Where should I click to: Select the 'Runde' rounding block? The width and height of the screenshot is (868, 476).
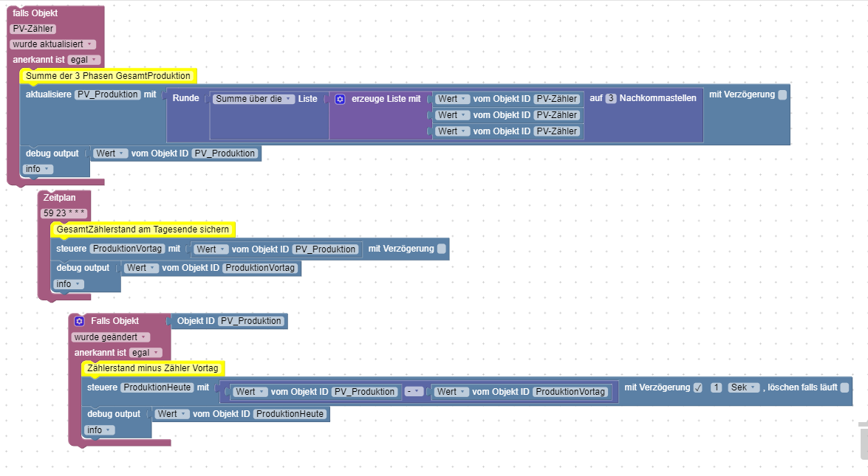pos(185,98)
